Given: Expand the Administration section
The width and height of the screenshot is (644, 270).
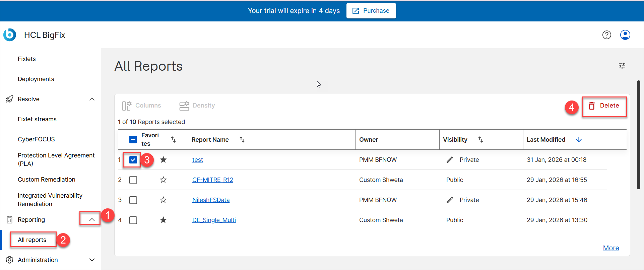Looking at the screenshot, I should click(x=92, y=260).
